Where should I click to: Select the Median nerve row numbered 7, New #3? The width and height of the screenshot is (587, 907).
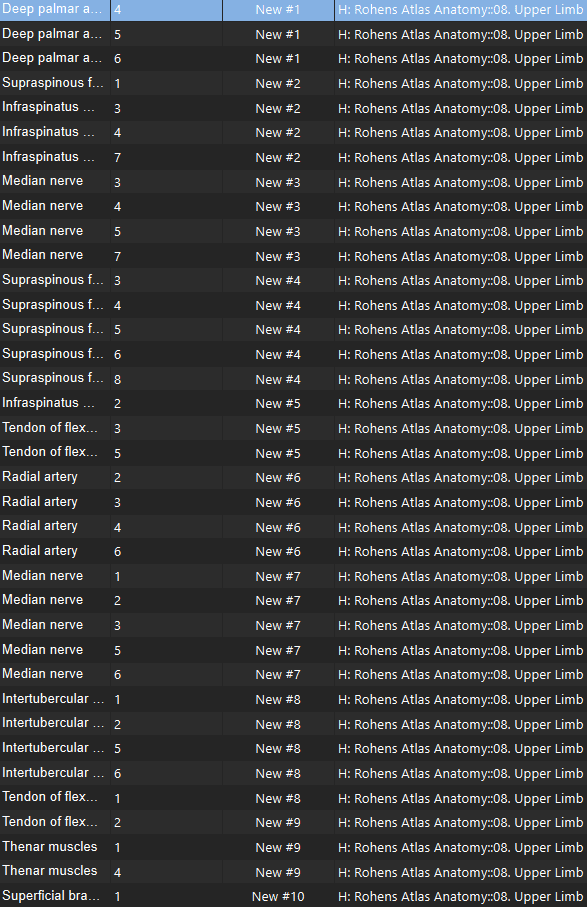pyautogui.click(x=293, y=256)
